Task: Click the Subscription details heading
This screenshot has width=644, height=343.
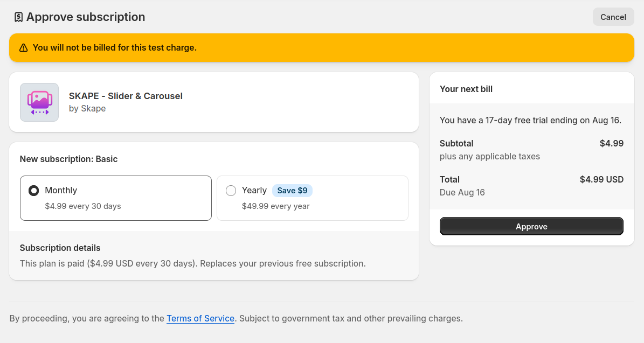Action: click(60, 248)
